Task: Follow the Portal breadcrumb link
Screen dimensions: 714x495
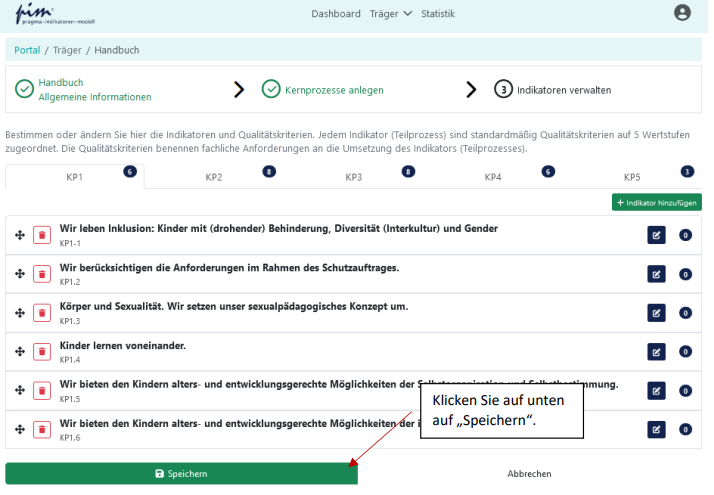Action: point(27,50)
